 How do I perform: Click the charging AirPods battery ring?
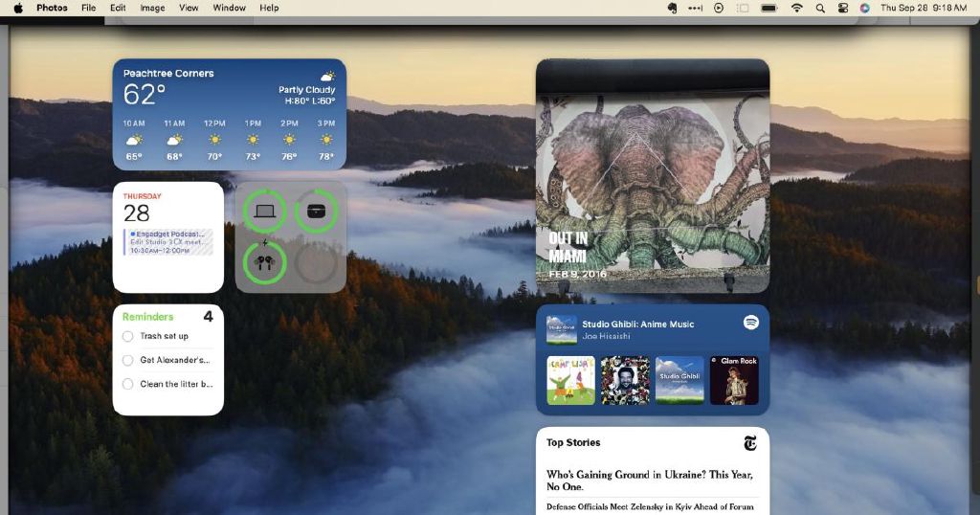tap(264, 263)
